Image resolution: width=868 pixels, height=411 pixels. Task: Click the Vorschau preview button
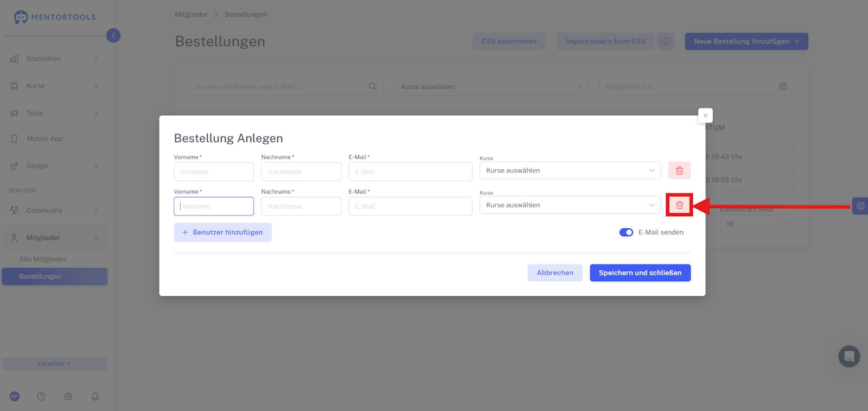[54, 364]
